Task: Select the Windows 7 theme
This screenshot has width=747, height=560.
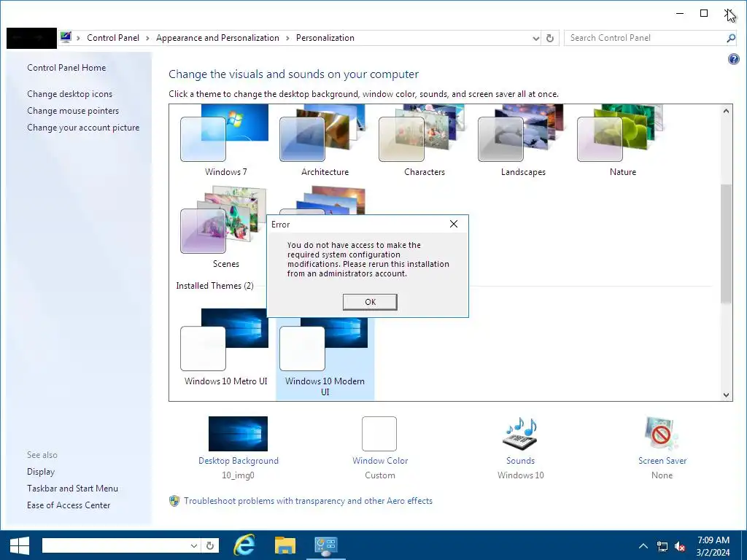Action: (x=225, y=141)
